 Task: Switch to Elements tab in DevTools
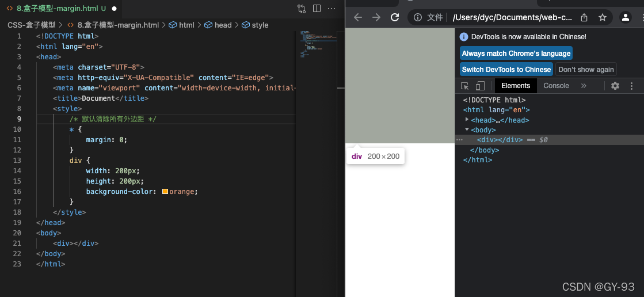pos(516,86)
